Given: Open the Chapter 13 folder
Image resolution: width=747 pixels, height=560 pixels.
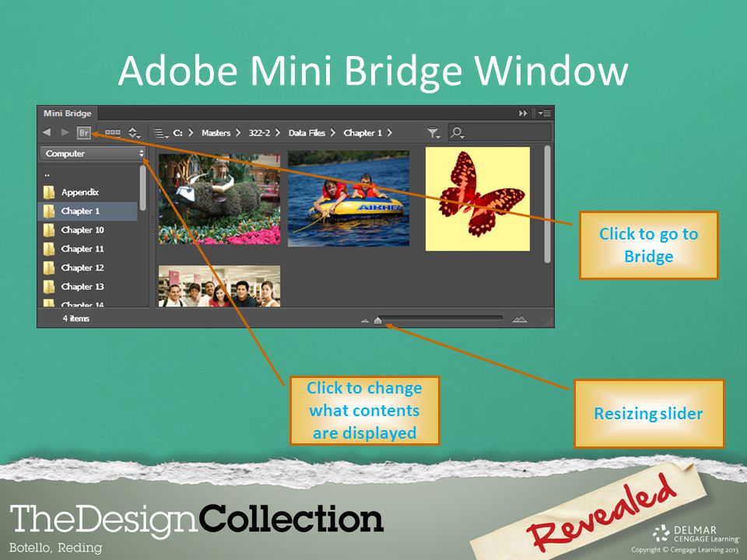Looking at the screenshot, I should [88, 286].
